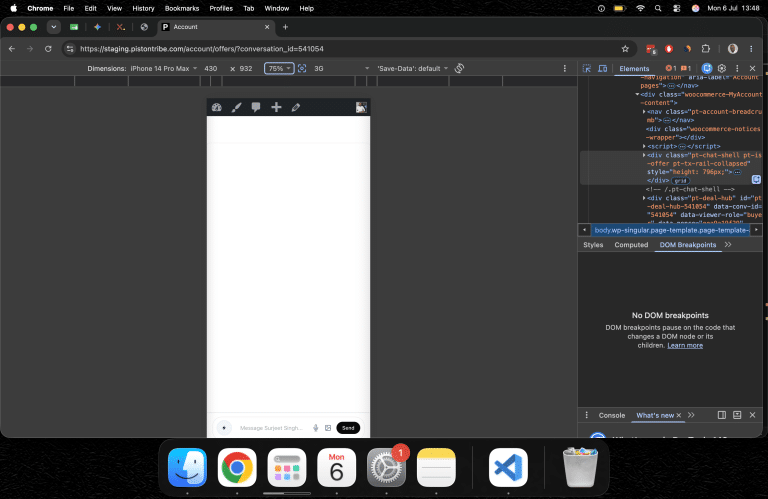This screenshot has height=499, width=768.
Task: Expand the pt-chat-shell div node
Action: tap(644, 155)
